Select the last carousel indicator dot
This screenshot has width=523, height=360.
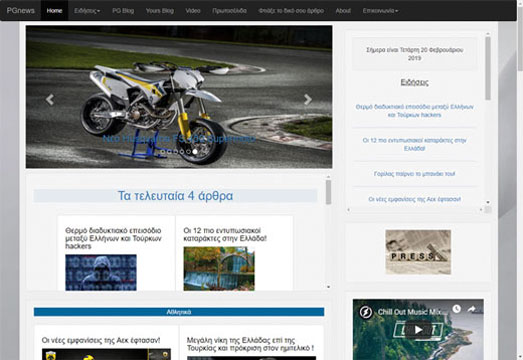click(195, 151)
